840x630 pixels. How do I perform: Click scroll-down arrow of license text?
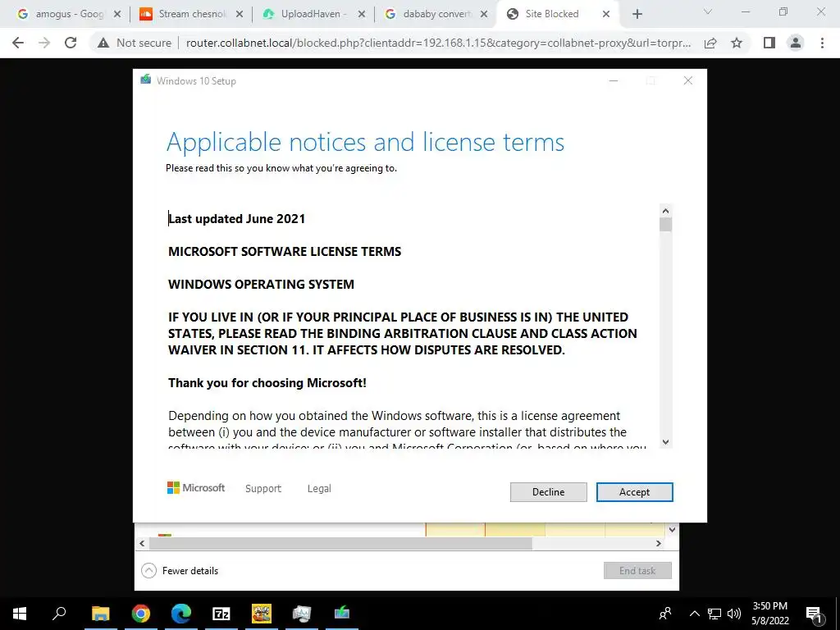(x=665, y=442)
